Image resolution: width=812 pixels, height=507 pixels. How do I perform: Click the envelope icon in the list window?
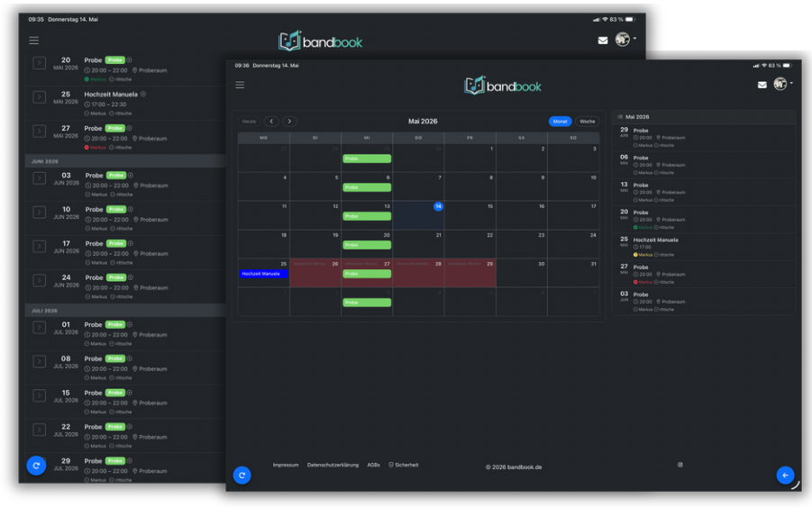602,41
